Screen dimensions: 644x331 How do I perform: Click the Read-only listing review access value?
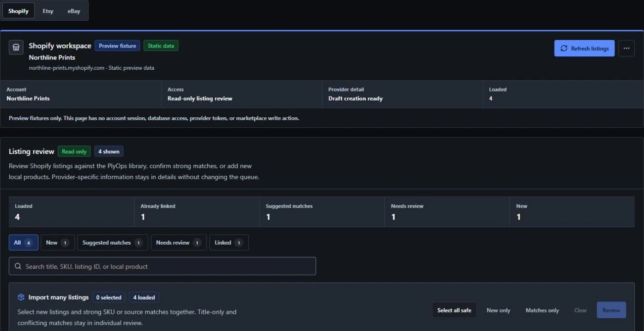[x=200, y=98]
